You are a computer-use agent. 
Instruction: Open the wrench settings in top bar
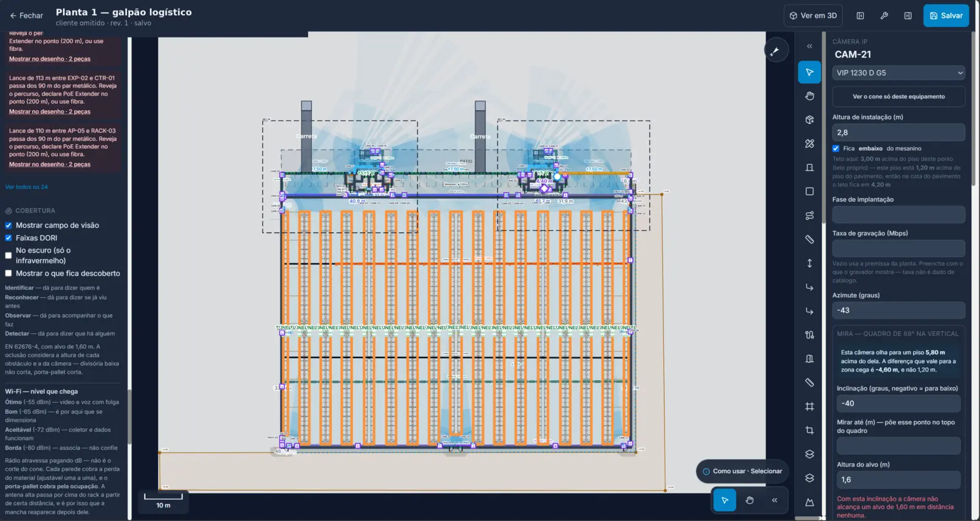[884, 16]
